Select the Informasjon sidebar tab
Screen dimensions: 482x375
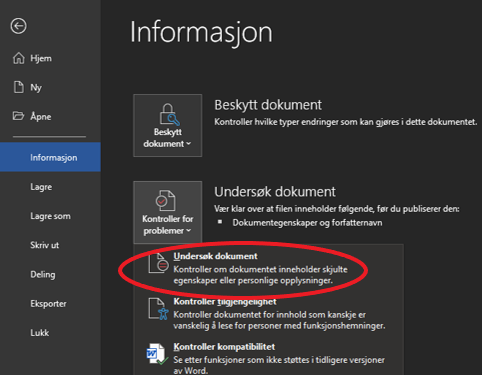pyautogui.click(x=50, y=157)
